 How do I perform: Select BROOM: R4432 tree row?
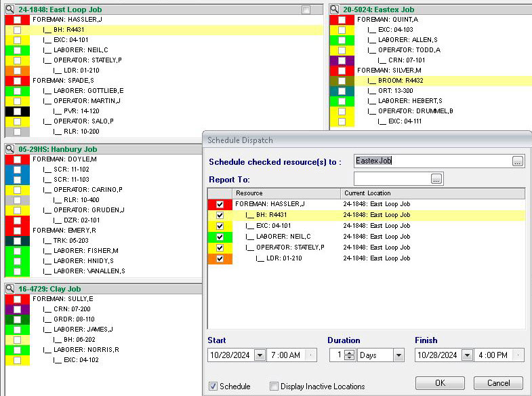443,81
